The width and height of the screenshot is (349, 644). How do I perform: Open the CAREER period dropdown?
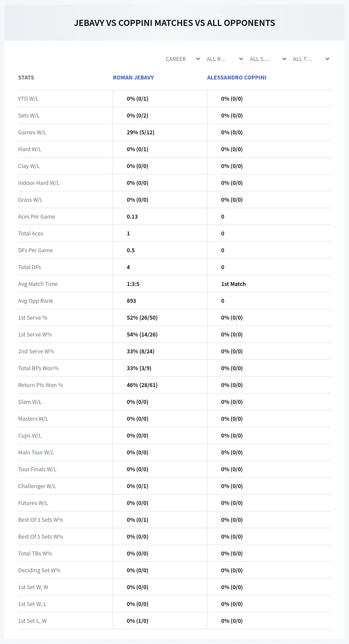(182, 59)
